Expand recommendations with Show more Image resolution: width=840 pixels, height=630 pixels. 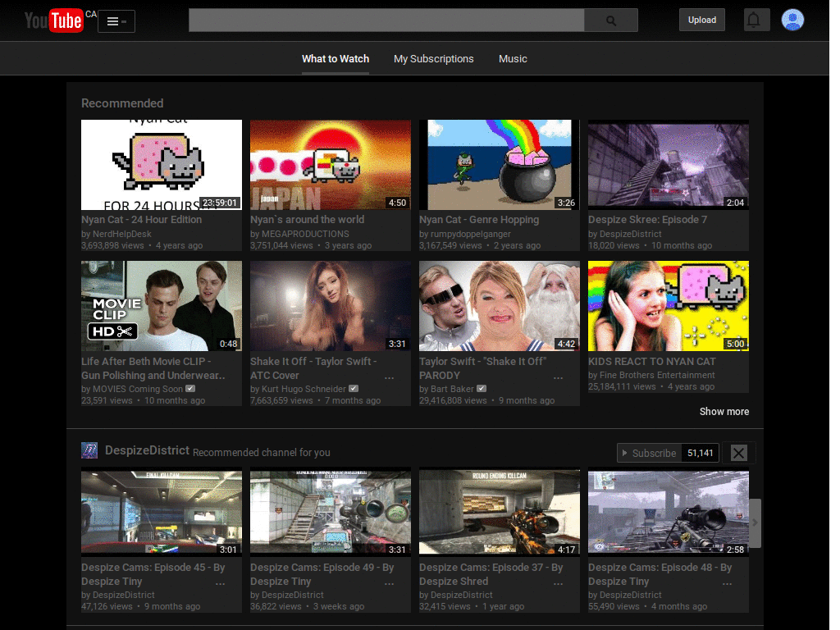pos(724,412)
